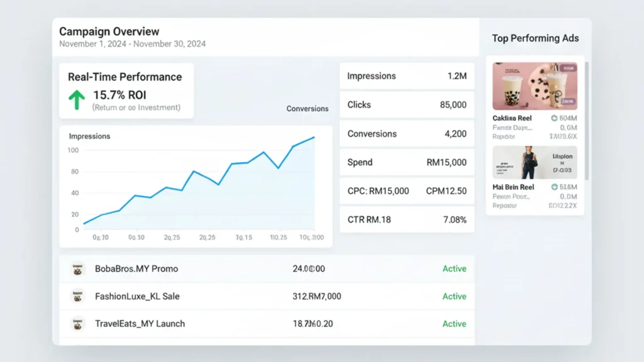644x362 pixels.
Task: Open the November 2024 date range selector
Action: point(132,44)
